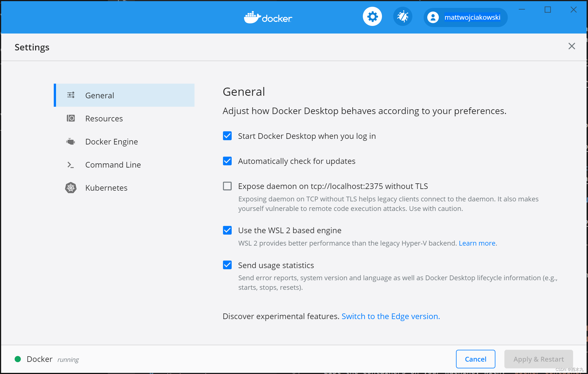Navigate to the Resources settings section
The height and width of the screenshot is (374, 588).
[x=104, y=118]
